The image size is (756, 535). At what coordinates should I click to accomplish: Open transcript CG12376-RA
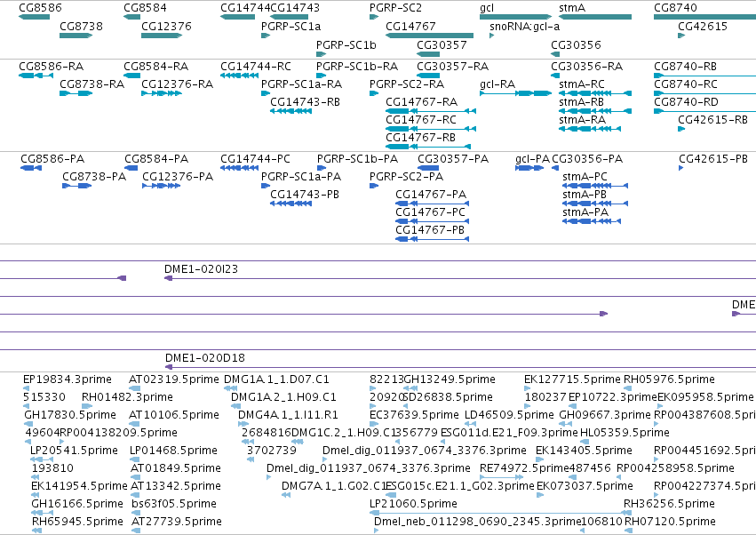[x=162, y=93]
